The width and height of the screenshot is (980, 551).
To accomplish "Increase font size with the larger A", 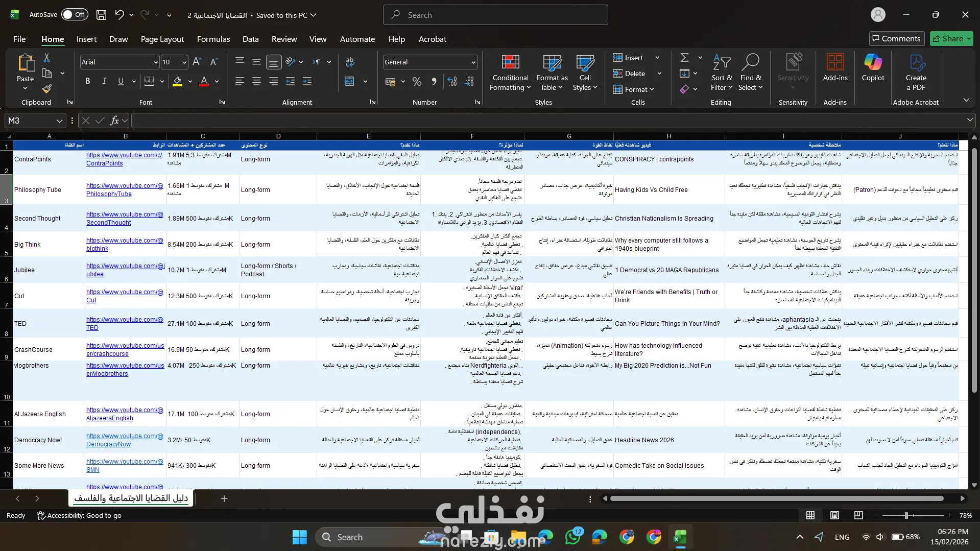I will [x=197, y=62].
